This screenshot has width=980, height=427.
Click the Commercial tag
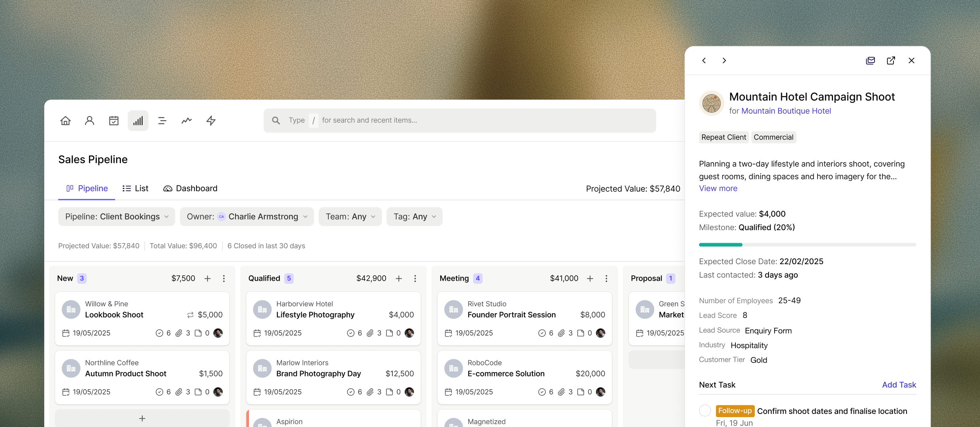coord(773,137)
